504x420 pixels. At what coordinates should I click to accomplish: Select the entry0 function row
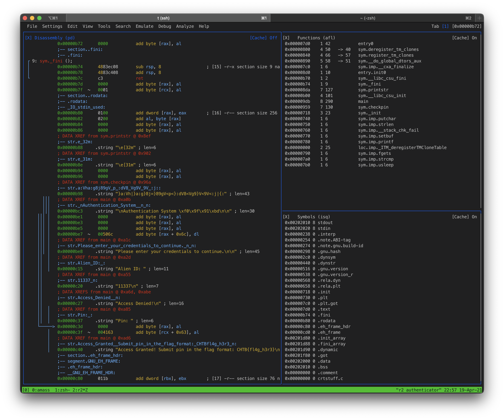pos(329,43)
